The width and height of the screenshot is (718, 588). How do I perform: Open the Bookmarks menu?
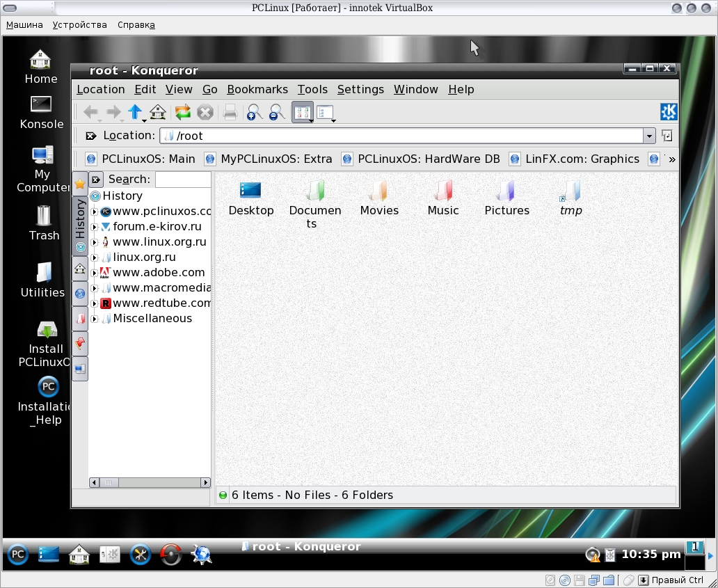pos(257,89)
